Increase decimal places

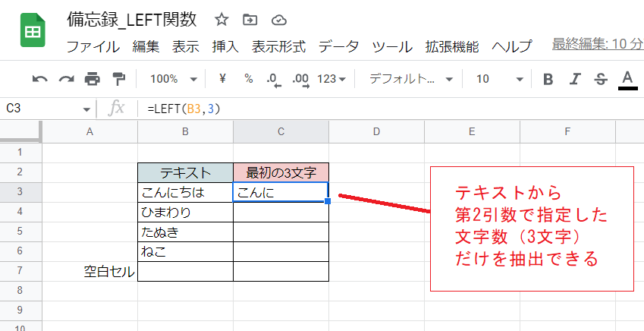300,80
